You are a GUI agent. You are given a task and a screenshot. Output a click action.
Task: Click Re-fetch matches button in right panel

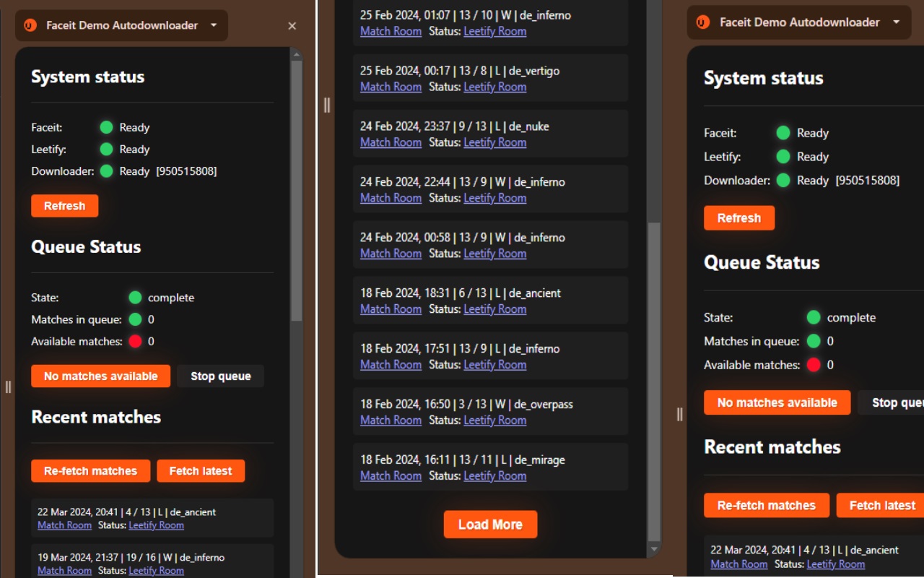pyautogui.click(x=767, y=505)
